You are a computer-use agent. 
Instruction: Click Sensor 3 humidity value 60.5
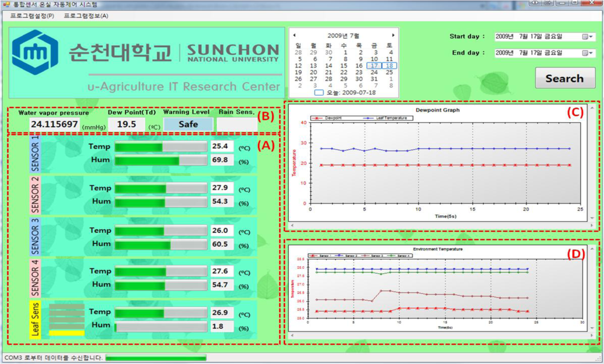point(222,244)
